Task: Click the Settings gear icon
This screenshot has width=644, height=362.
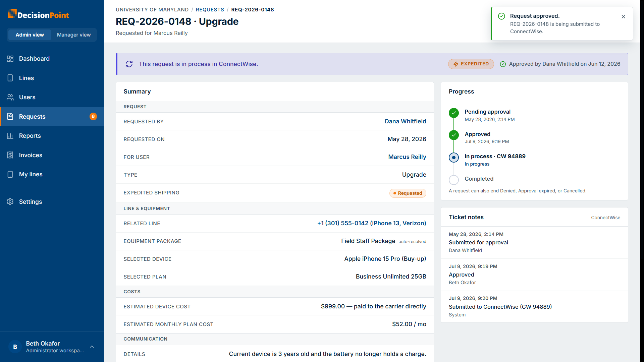Action: point(10,202)
